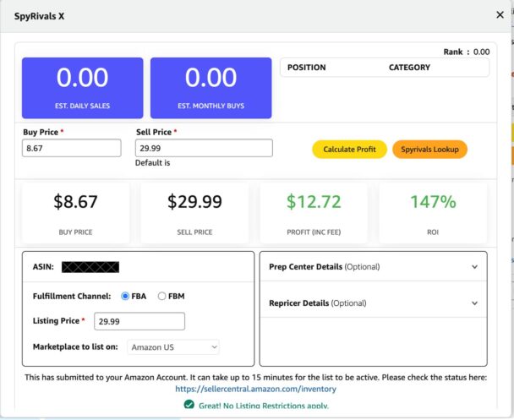The image size is (514, 420).
Task: Click the 147% ROI card
Action: coord(433,211)
